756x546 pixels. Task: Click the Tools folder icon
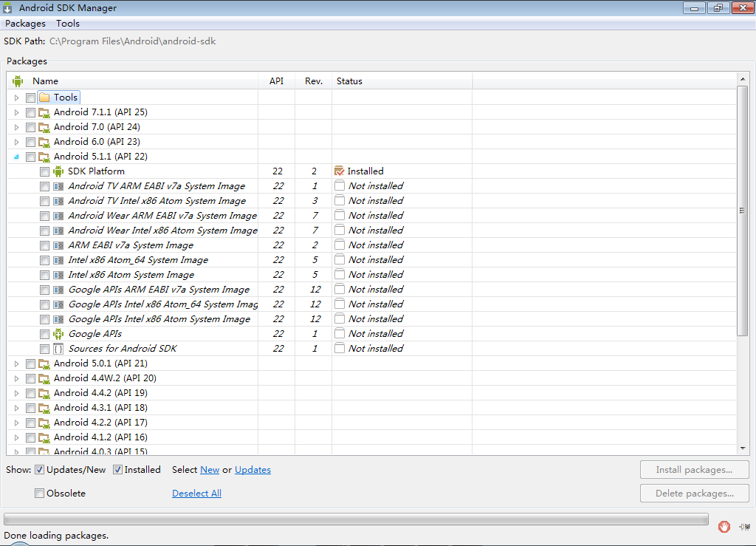(44, 98)
